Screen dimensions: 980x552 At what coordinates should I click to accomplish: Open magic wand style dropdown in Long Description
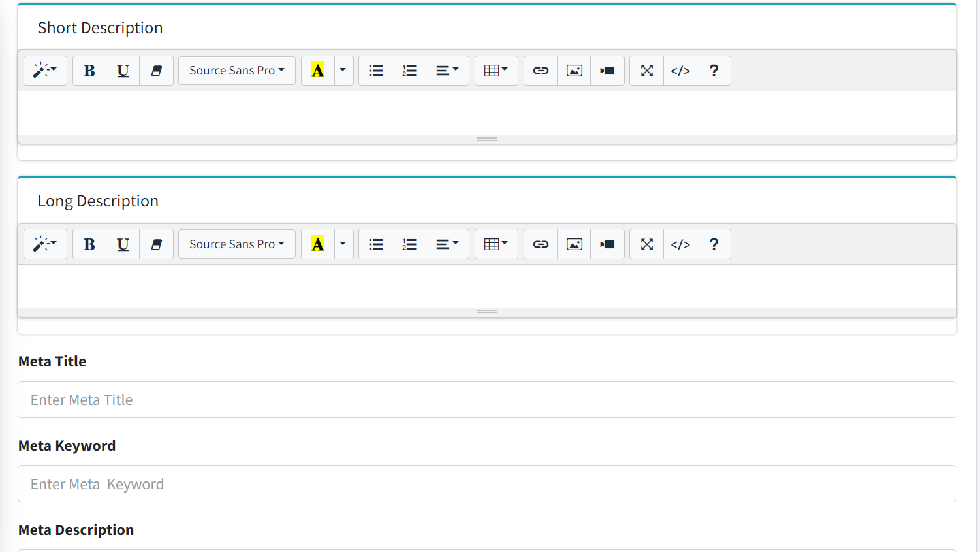pyautogui.click(x=45, y=244)
